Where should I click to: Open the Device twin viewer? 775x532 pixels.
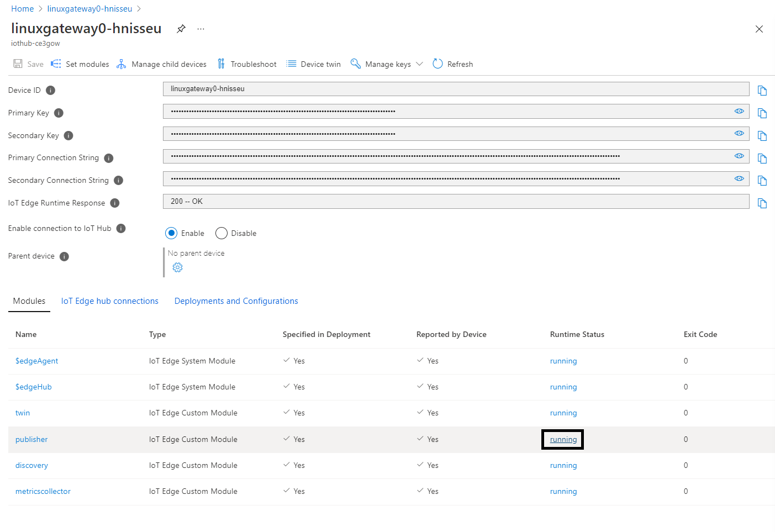[313, 64]
